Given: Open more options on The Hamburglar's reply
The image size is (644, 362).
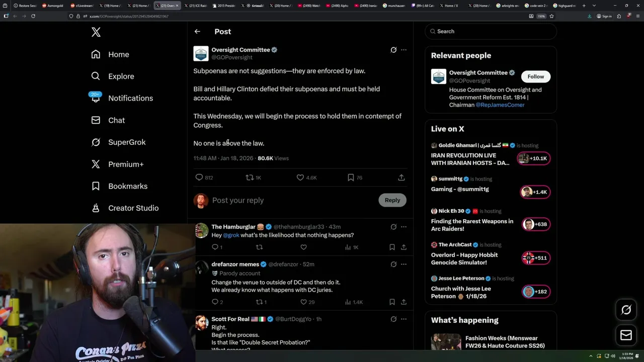Looking at the screenshot, I should [404, 227].
